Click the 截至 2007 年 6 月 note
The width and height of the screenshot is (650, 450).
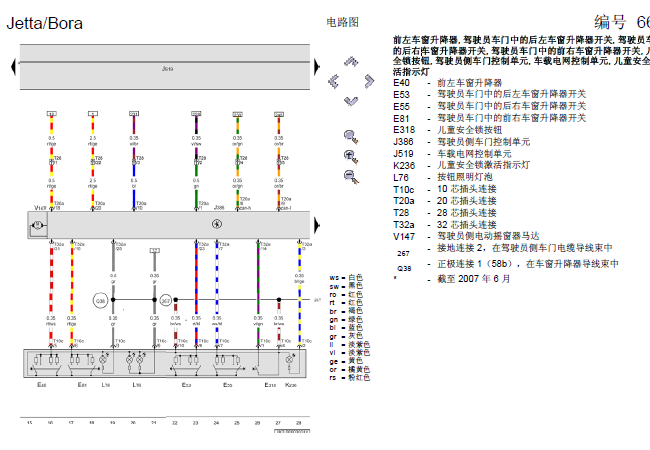click(474, 279)
